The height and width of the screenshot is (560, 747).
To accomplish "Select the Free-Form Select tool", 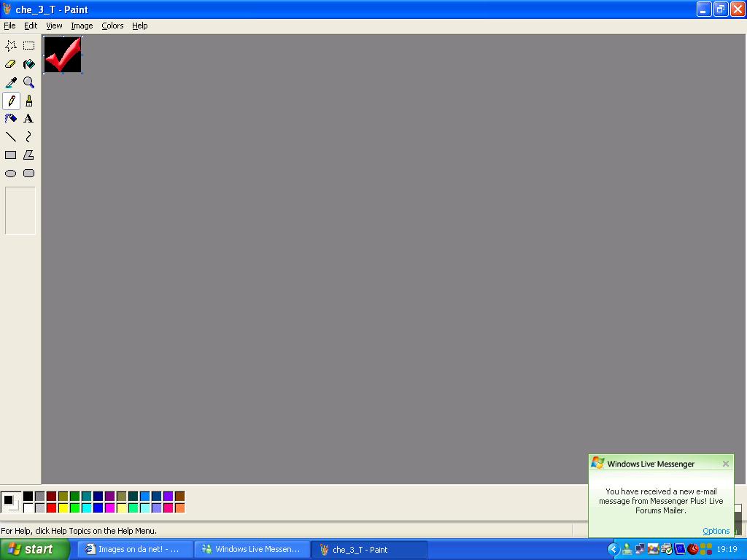I will click(11, 45).
